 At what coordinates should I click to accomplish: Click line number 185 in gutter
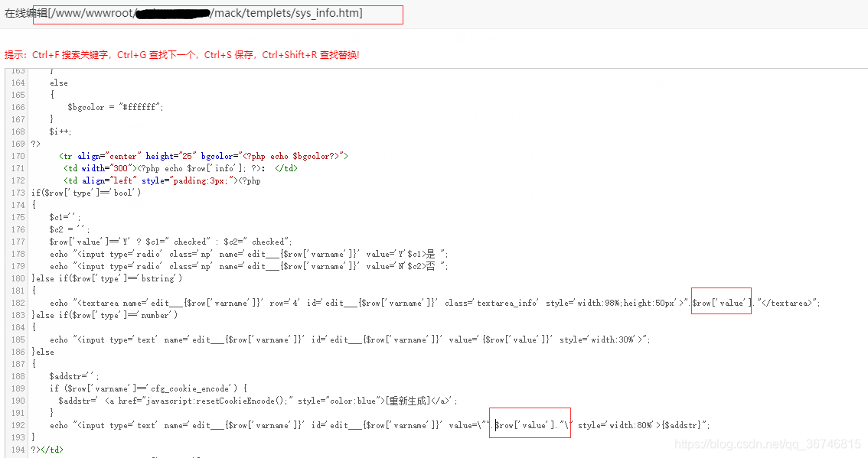click(18, 339)
